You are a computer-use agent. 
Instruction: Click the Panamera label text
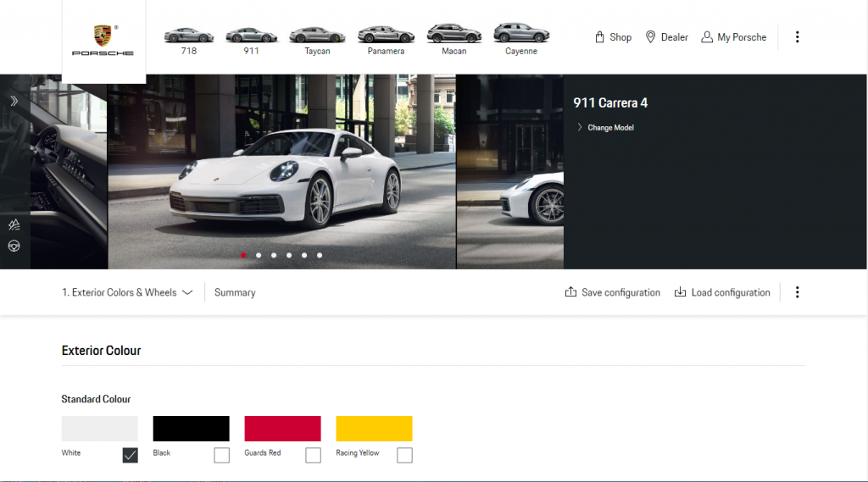point(386,51)
